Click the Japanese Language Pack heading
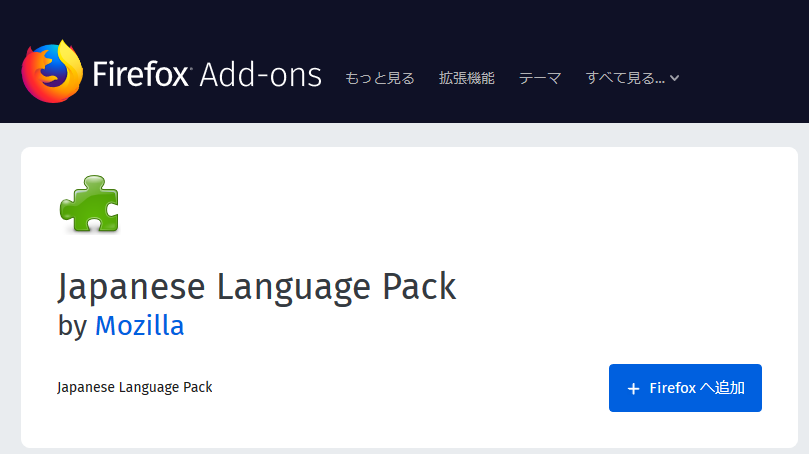 (257, 287)
